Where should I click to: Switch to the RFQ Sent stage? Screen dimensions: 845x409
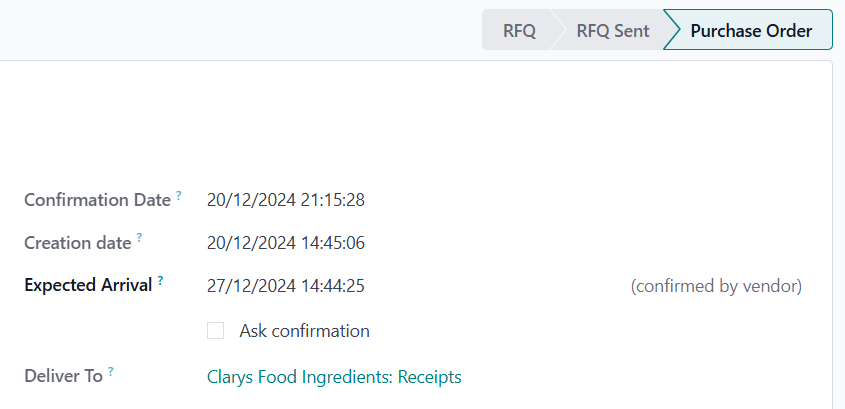click(612, 31)
